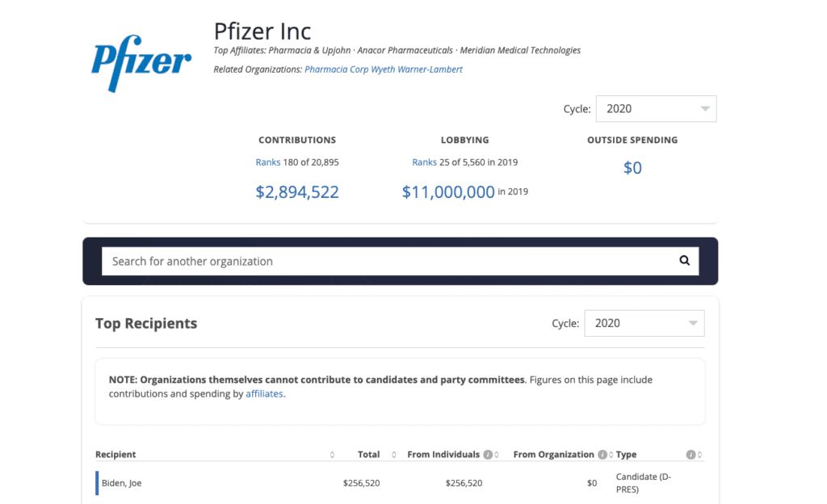Click the search magnifier icon
The width and height of the screenshot is (827, 504).
point(684,261)
